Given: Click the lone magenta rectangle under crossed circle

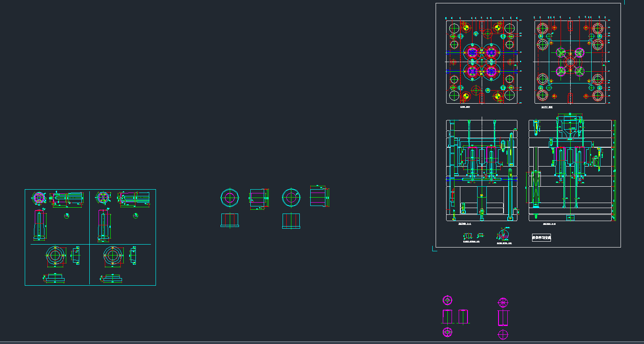Looking at the screenshot, I should [503, 318].
